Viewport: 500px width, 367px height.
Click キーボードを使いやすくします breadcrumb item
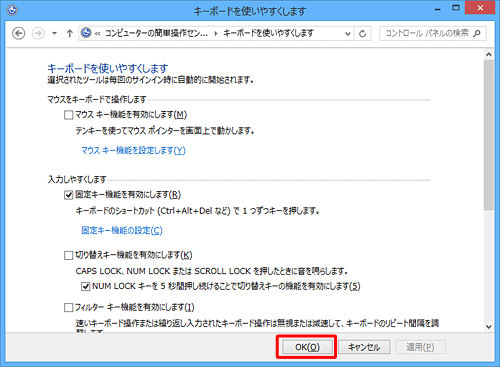pos(268,33)
